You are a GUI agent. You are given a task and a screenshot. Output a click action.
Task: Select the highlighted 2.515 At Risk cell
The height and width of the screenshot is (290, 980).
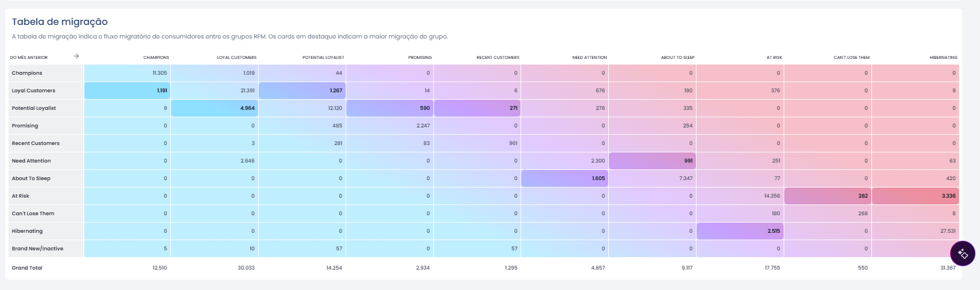pyautogui.click(x=740, y=231)
